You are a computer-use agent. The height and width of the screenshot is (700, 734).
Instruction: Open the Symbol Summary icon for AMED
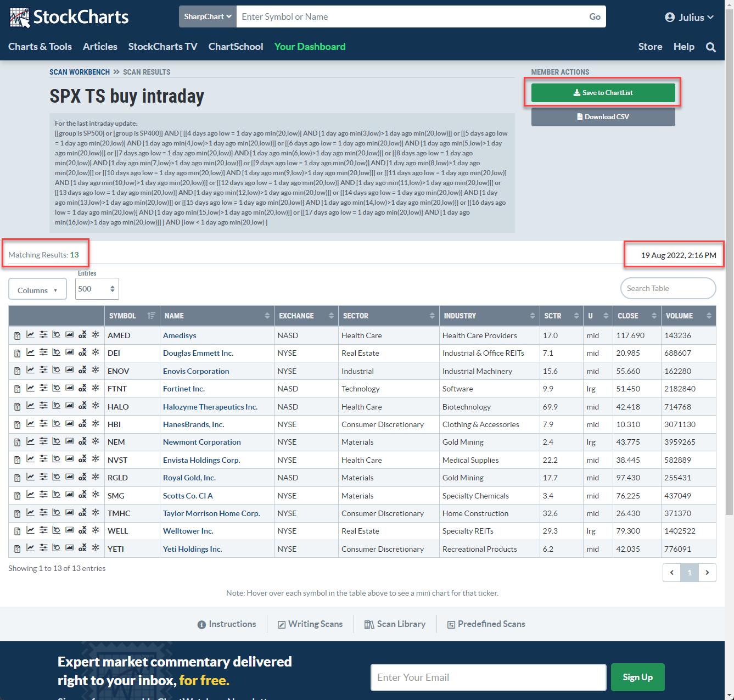(17, 335)
